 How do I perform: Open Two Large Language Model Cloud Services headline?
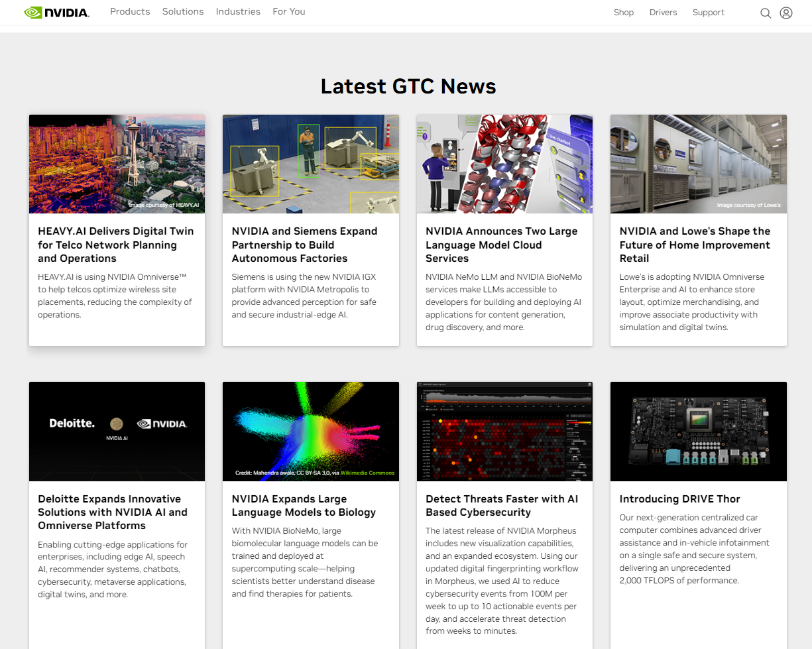tap(502, 245)
